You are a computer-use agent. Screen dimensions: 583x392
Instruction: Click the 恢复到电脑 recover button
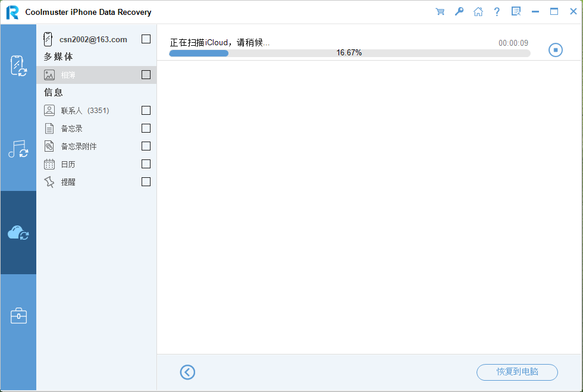517,372
